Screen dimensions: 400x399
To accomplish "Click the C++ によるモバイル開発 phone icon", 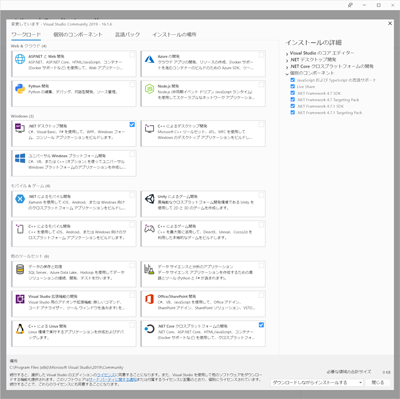I will tap(20, 229).
